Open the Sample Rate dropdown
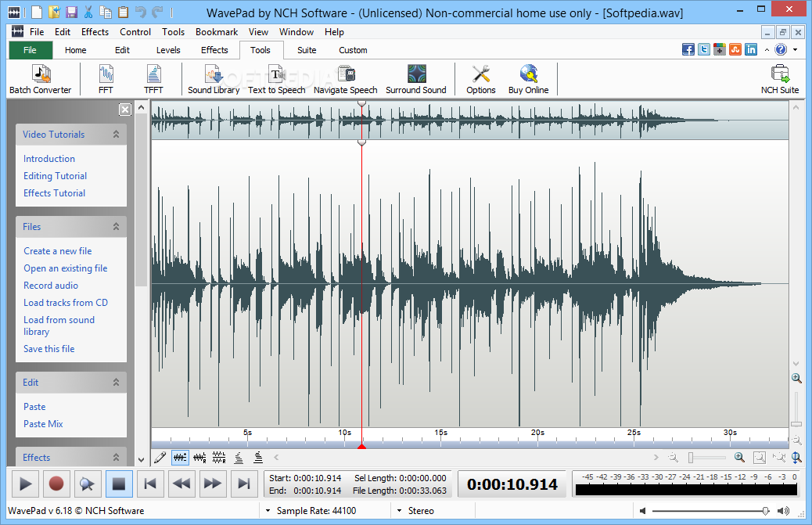Image resolution: width=812 pixels, height=525 pixels. (268, 510)
